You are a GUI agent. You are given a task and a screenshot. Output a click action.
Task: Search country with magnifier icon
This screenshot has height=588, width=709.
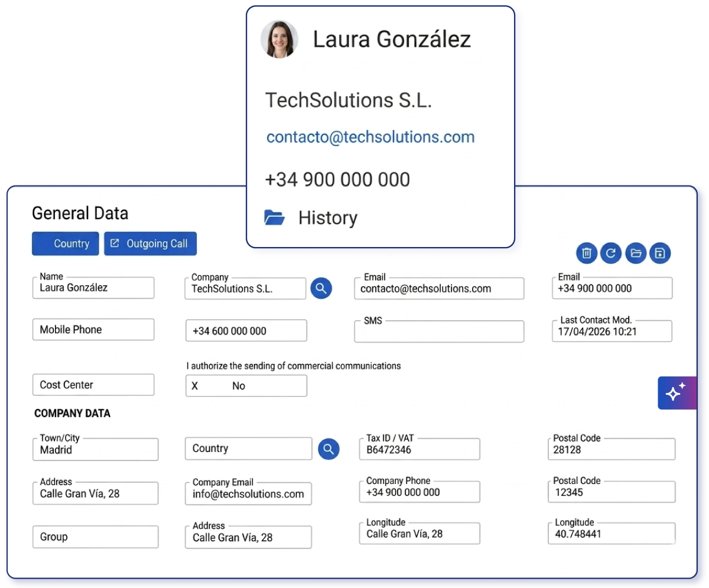point(329,449)
